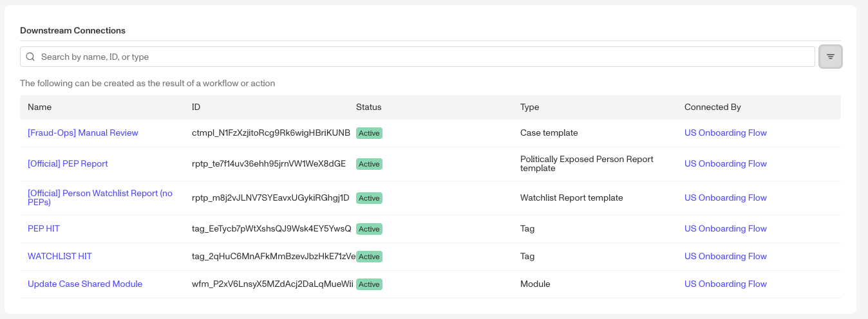This screenshot has width=868, height=319.
Task: Open [Official] PEP Report link
Action: click(68, 164)
